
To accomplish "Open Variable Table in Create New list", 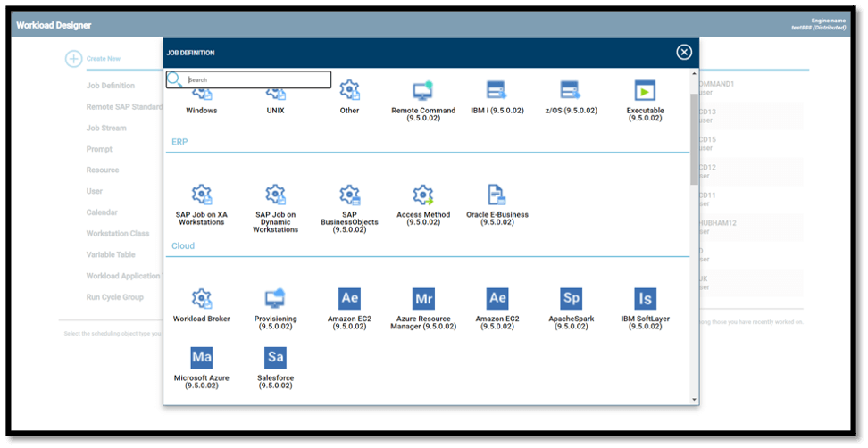I will click(x=111, y=254).
